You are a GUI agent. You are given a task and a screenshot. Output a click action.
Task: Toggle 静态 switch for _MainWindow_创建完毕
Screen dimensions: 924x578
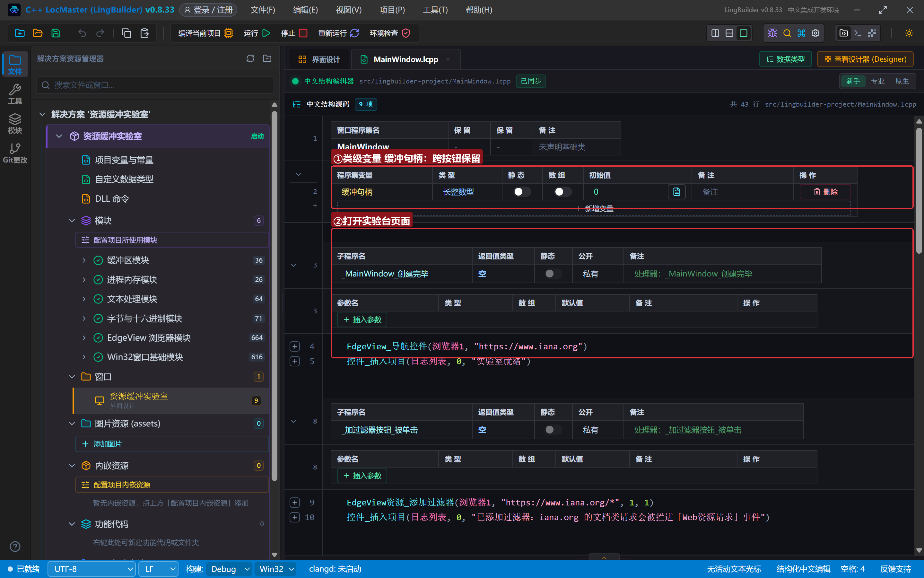point(553,273)
